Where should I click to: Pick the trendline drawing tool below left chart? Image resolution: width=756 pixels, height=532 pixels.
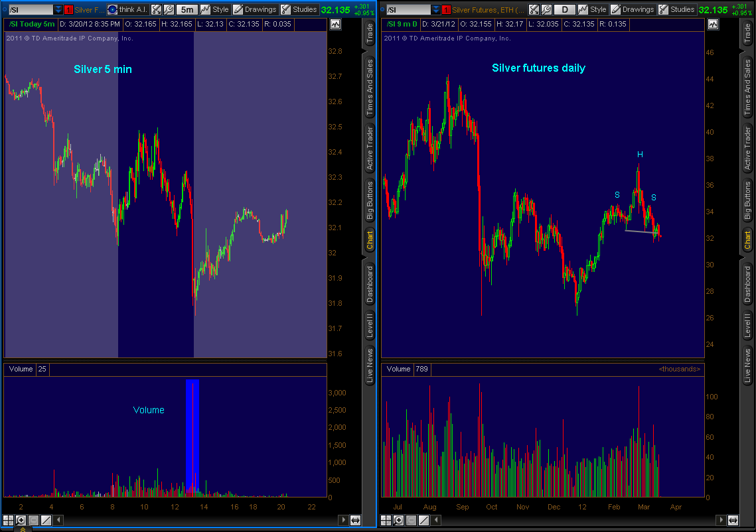coord(46,520)
